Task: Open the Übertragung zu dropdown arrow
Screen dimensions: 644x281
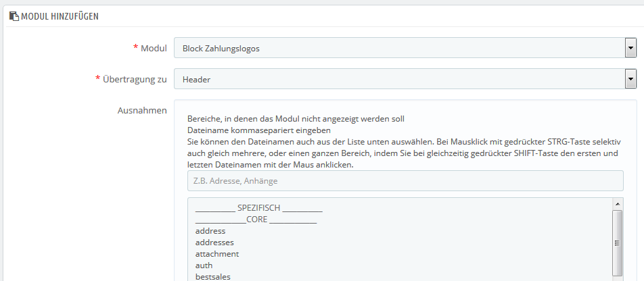Action: click(630, 80)
